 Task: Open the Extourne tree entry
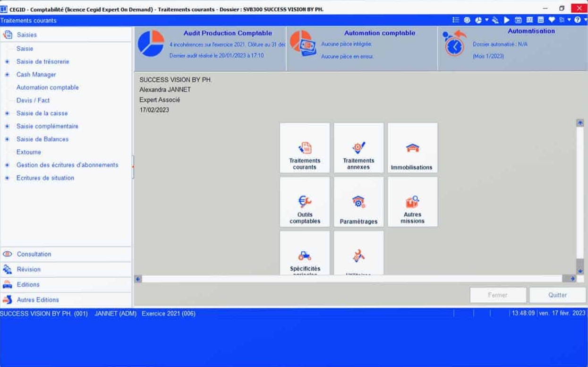pos(29,152)
